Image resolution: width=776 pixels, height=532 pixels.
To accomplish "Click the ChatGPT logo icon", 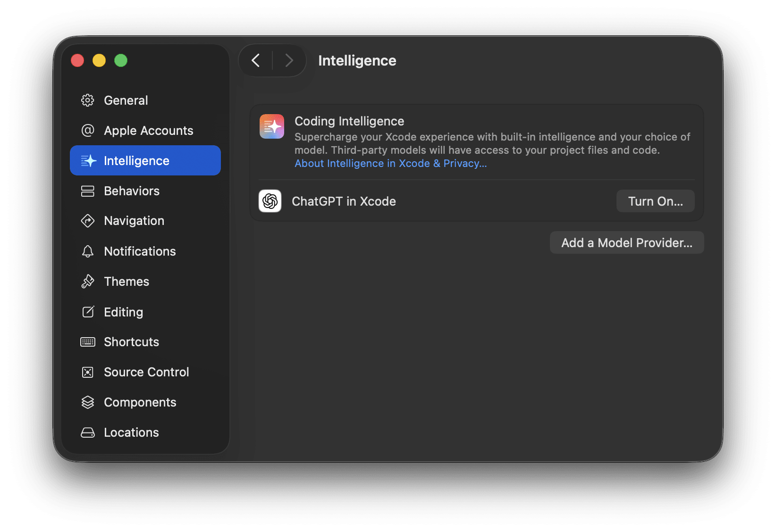I will (x=270, y=201).
